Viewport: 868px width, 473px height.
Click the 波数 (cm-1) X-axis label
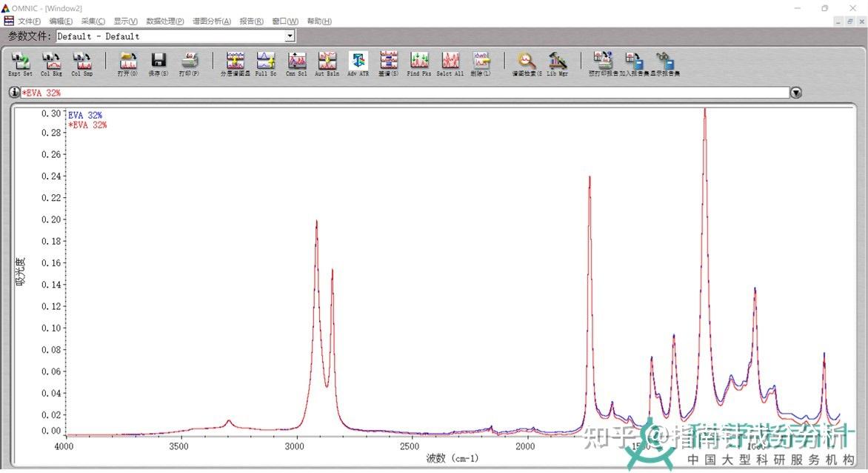(453, 458)
